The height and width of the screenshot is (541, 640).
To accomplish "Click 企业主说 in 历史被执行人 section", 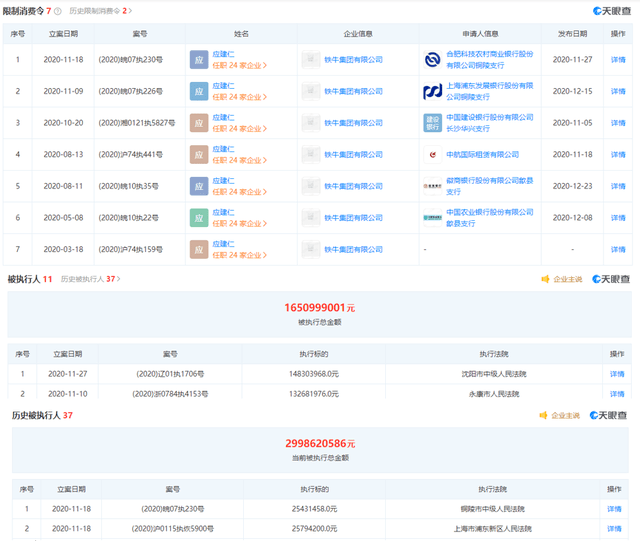I will coord(565,416).
